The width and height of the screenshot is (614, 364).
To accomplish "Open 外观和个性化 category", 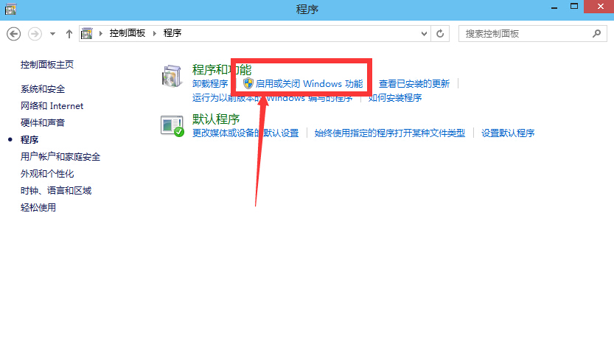I will coord(47,174).
